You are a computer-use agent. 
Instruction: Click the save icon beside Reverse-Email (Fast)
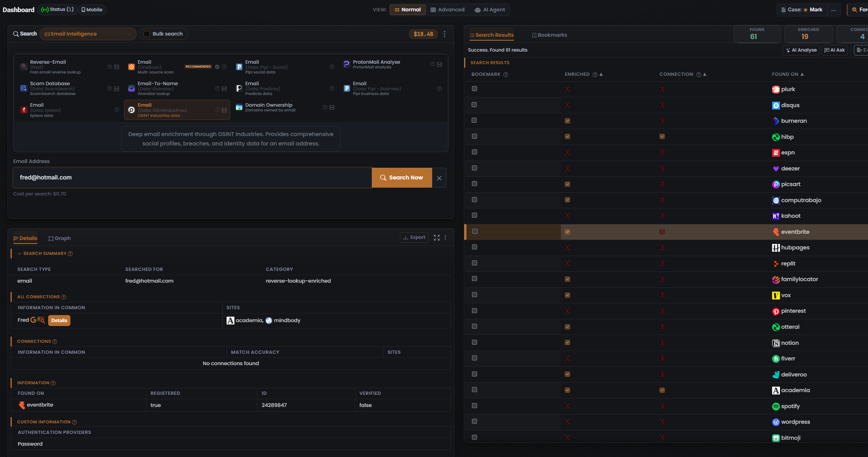pyautogui.click(x=117, y=67)
